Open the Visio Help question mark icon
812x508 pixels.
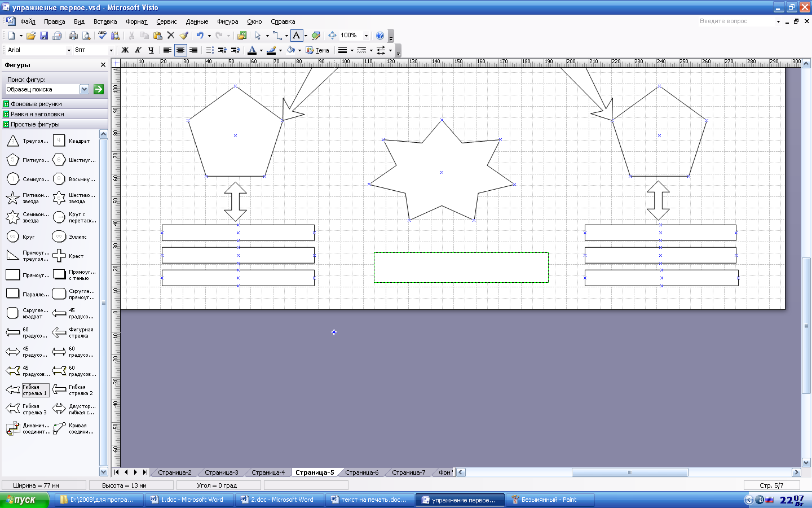380,36
